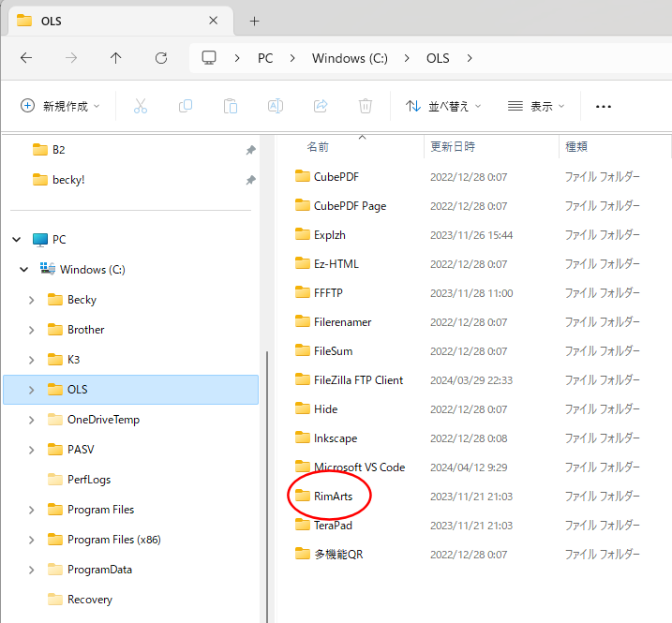Select the Inkscape folder
Viewport: 672px width, 623px height.
[x=326, y=438]
